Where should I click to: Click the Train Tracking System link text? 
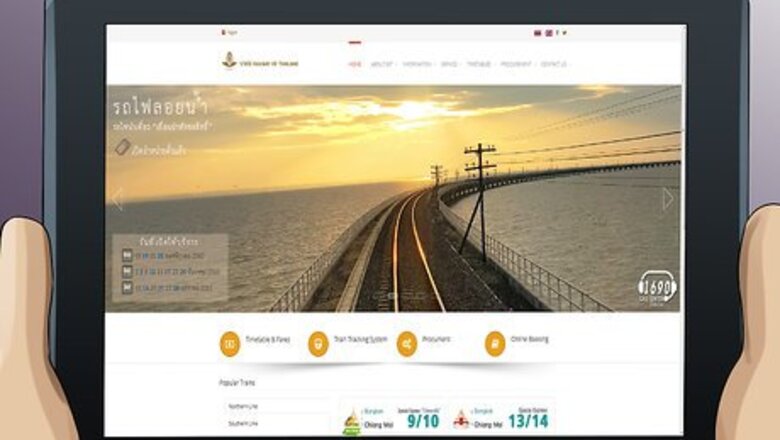(x=360, y=340)
